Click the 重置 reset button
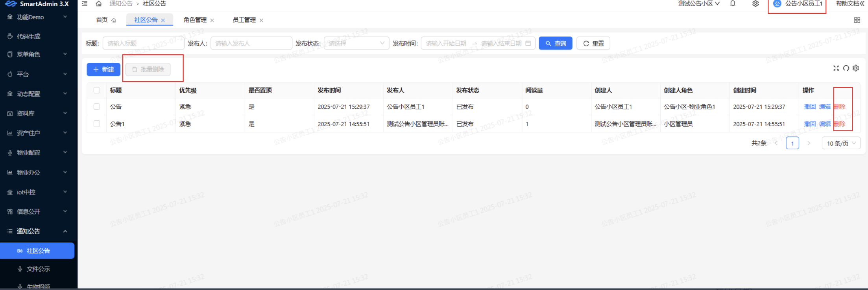The width and height of the screenshot is (868, 290). [x=593, y=43]
